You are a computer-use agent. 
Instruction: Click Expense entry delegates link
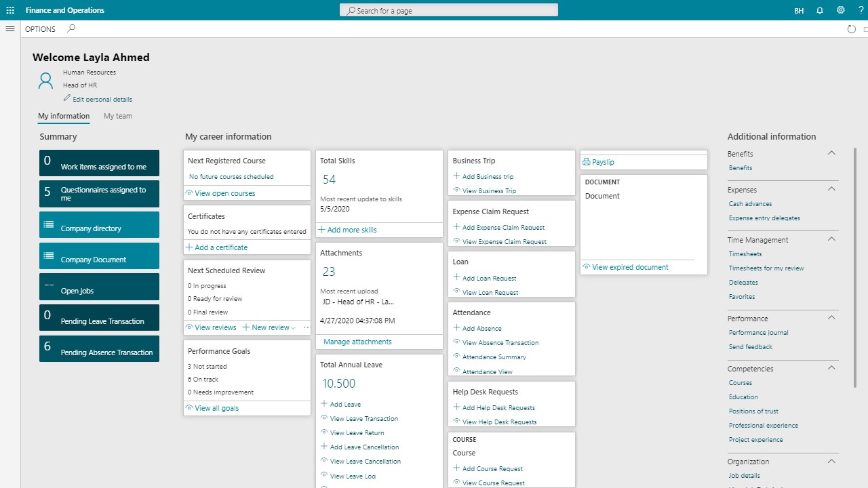click(x=764, y=218)
